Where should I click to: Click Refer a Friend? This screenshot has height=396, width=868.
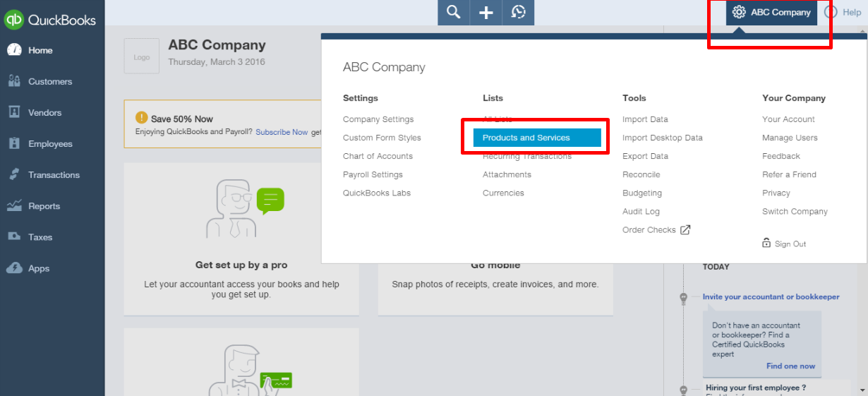click(789, 174)
